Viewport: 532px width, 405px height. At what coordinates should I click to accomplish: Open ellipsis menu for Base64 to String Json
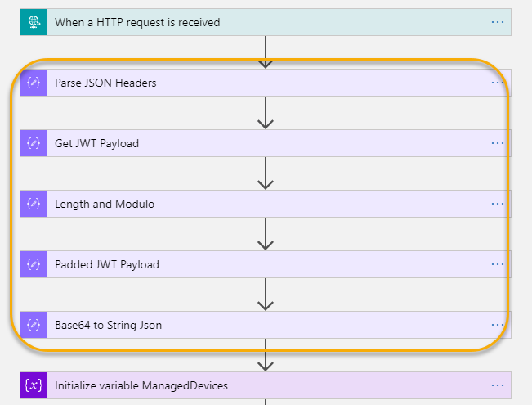click(498, 325)
